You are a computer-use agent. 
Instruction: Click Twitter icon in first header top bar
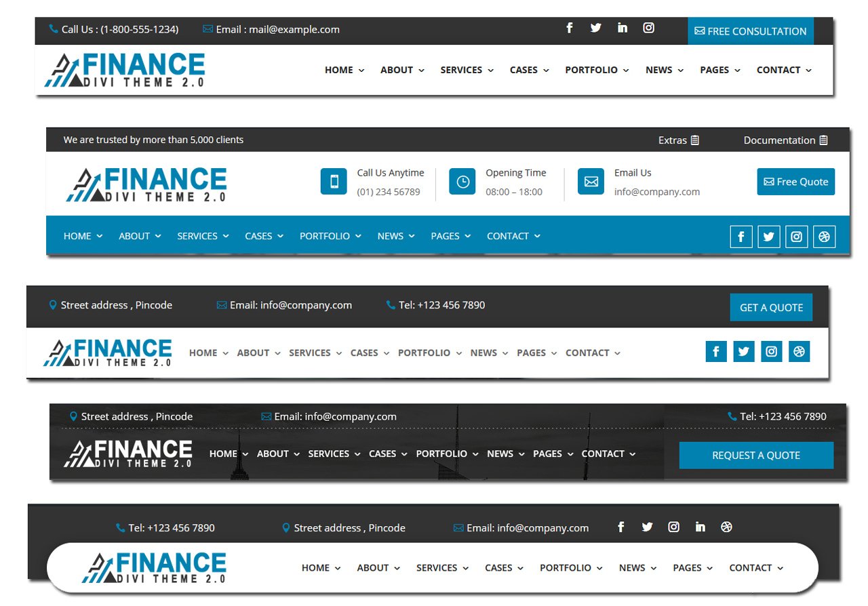(x=595, y=28)
